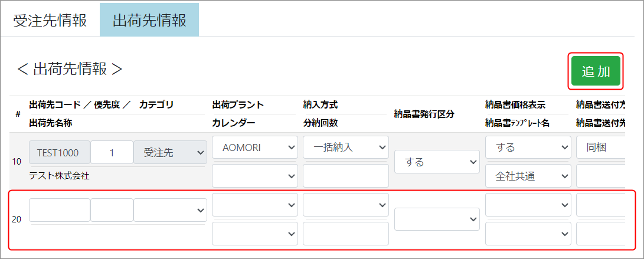Click empty 出荷先コード field in row 20
Viewport: 644px width, 259px height.
[x=59, y=209]
